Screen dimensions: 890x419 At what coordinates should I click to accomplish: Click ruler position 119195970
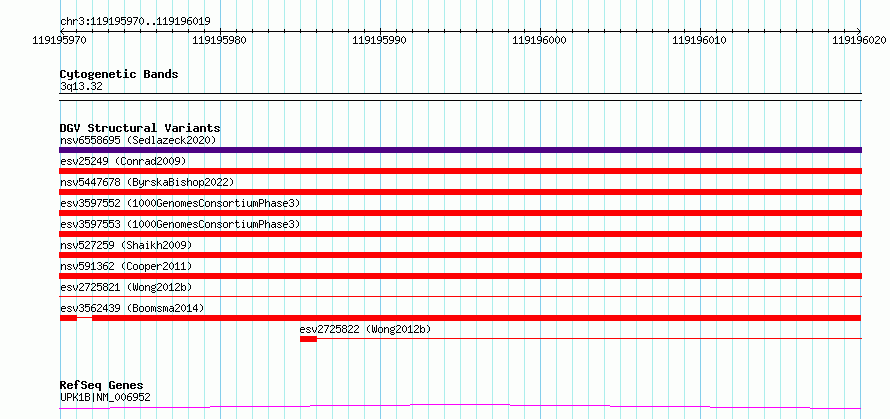click(x=60, y=40)
